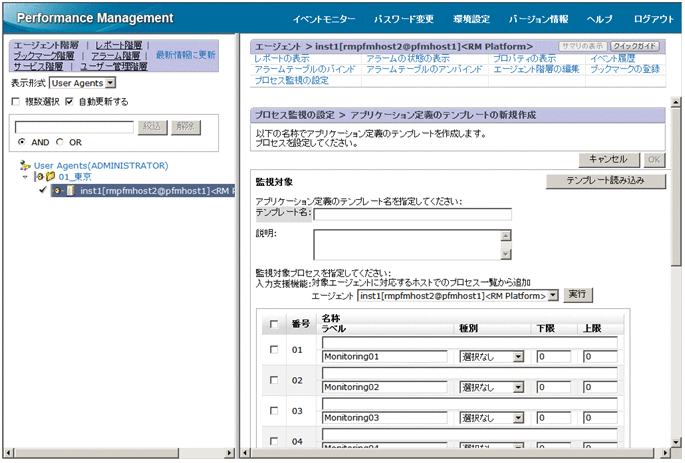This screenshot has width=685, height=463.
Task: Click the サマリの表示 button
Action: click(x=582, y=46)
